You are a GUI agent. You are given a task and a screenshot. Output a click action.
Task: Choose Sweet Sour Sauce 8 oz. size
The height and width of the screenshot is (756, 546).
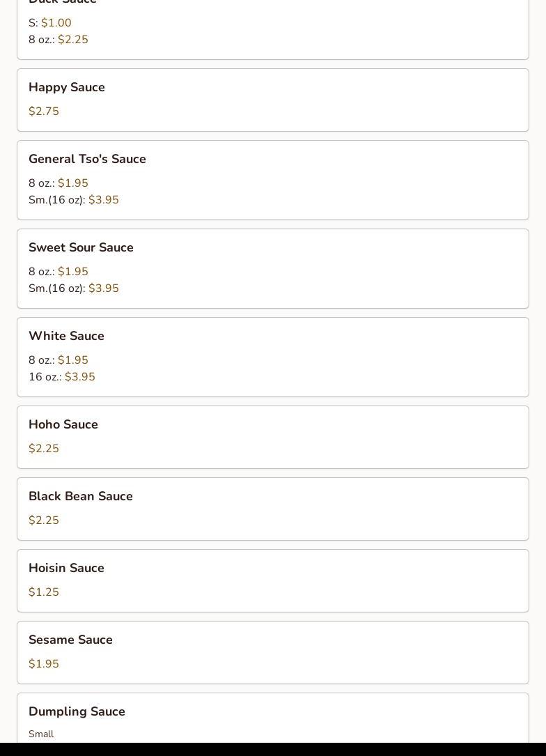coord(58,272)
